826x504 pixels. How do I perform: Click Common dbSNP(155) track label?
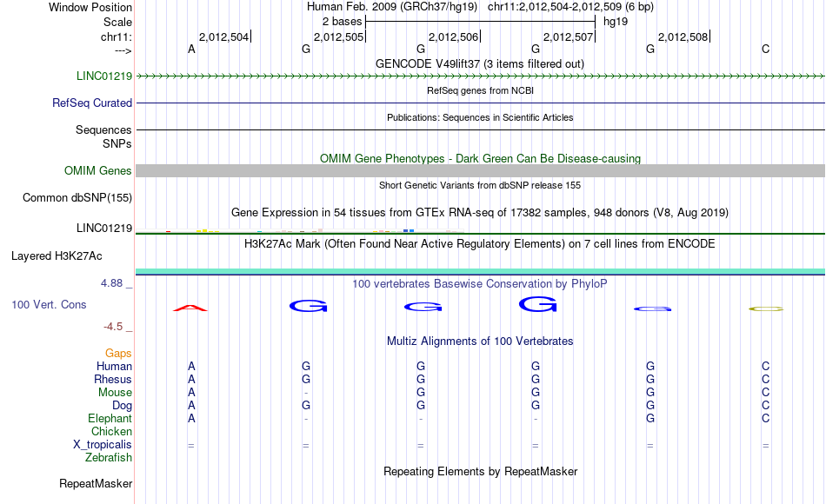click(77, 197)
